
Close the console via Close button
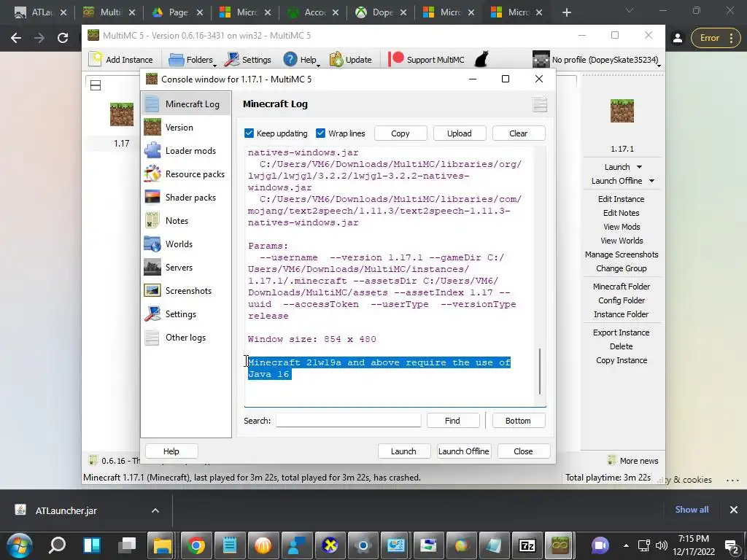click(523, 451)
